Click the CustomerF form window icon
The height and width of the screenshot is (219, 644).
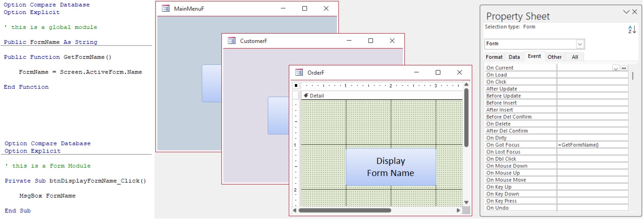point(231,41)
